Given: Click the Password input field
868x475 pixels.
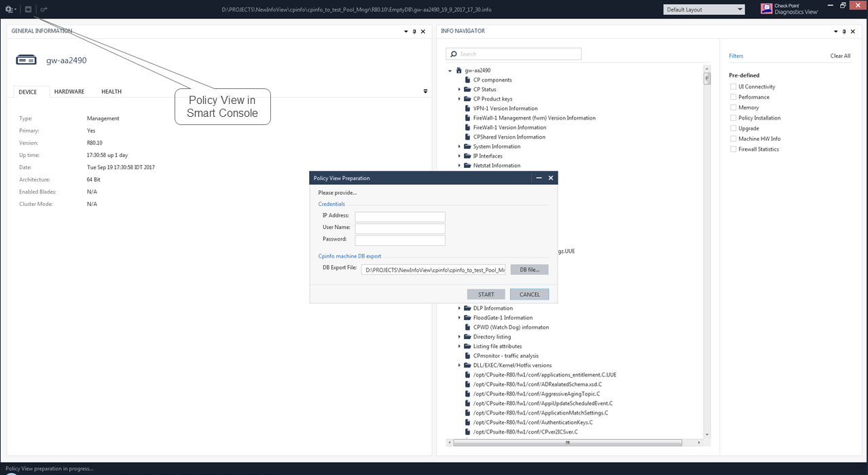Looking at the screenshot, I should click(x=400, y=240).
